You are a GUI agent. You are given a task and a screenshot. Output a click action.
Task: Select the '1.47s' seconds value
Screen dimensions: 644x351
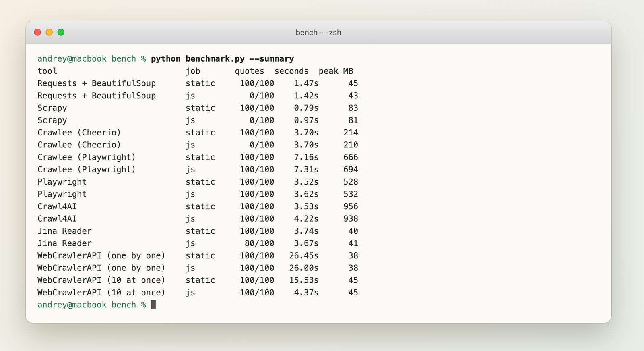(306, 83)
